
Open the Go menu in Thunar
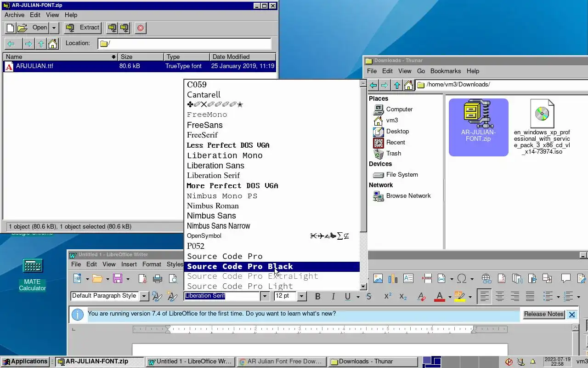[x=421, y=71]
